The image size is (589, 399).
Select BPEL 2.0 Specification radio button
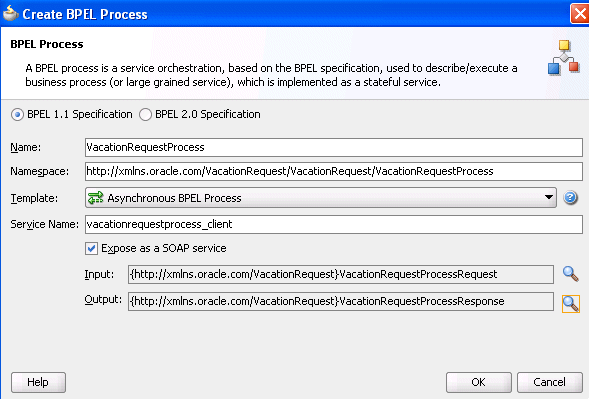point(145,114)
